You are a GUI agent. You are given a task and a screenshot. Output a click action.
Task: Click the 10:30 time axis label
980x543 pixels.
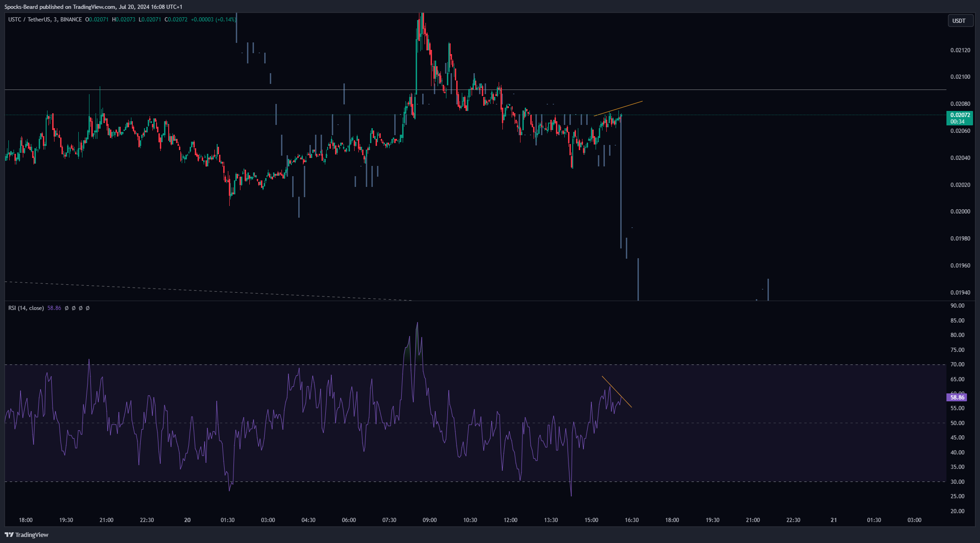470,520
